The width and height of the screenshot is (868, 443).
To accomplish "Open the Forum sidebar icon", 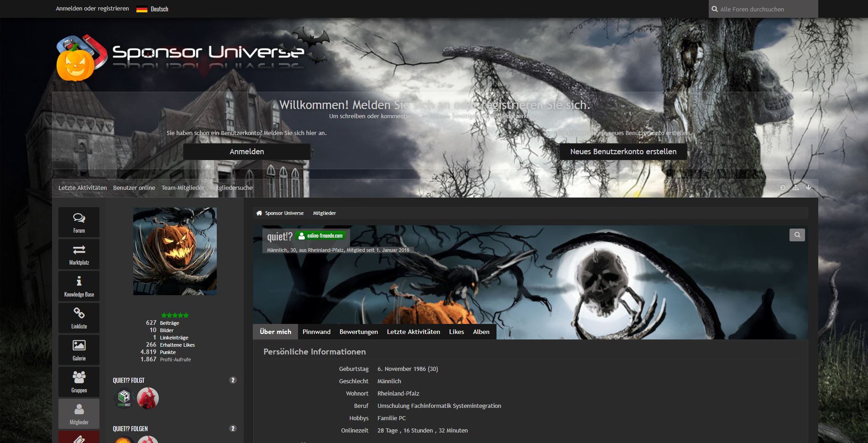I will 79,222.
